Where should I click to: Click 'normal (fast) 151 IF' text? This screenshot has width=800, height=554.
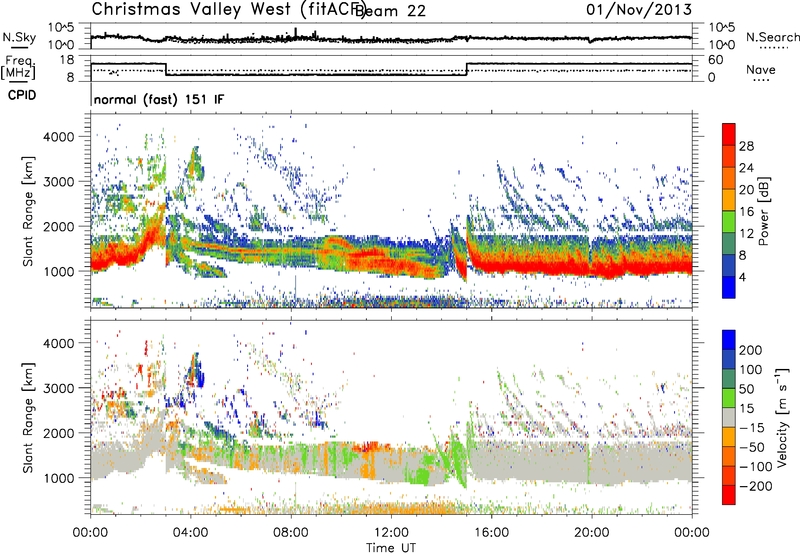click(159, 99)
